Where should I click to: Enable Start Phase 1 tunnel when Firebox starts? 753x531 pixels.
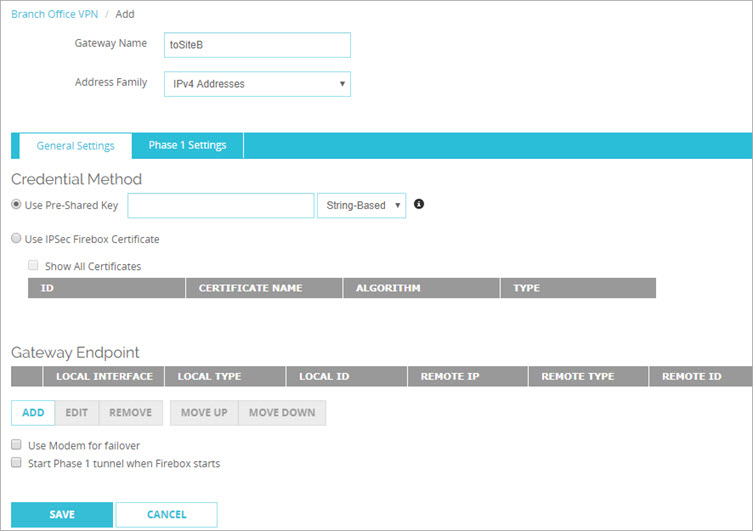pyautogui.click(x=16, y=463)
